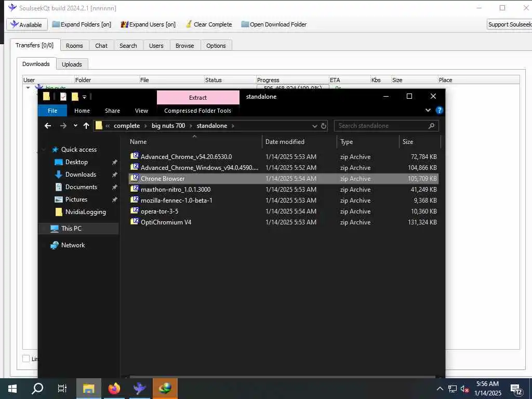The image size is (532, 399).
Task: Click the opera-tor-3-5 zip file icon
Action: point(135,211)
